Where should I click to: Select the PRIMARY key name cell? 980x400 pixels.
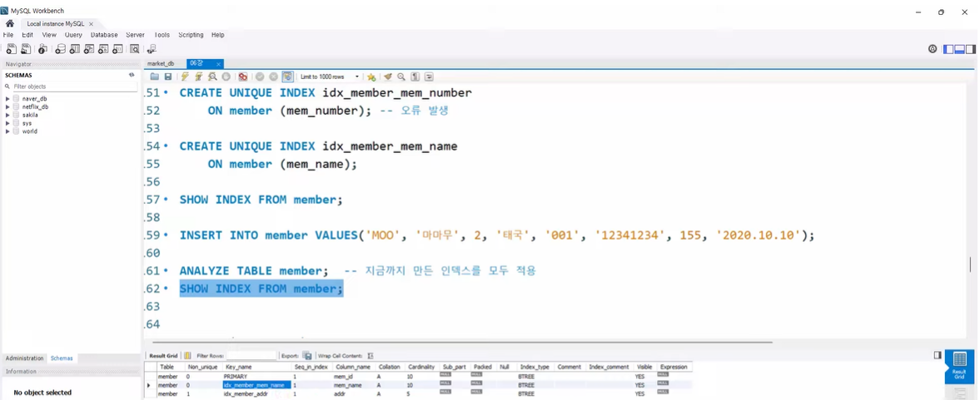257,377
